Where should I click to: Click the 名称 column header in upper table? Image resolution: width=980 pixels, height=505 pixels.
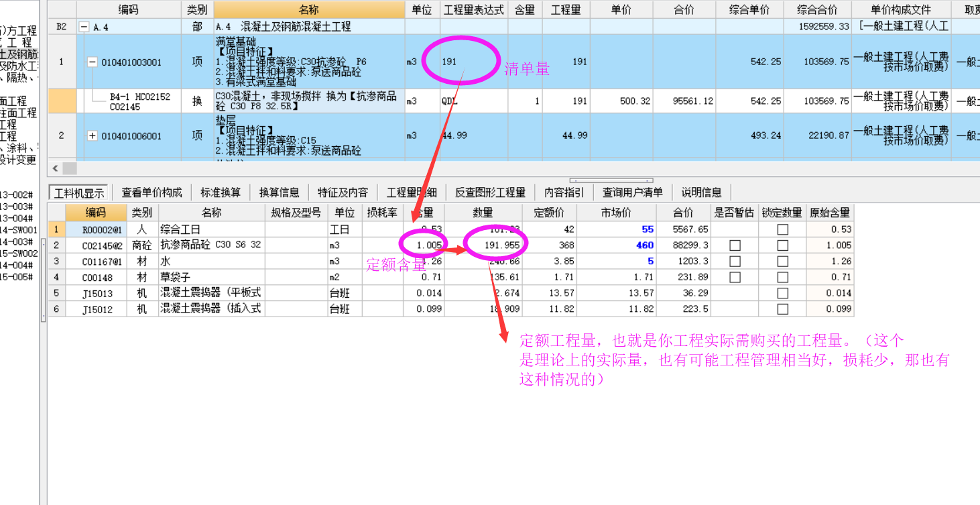309,10
